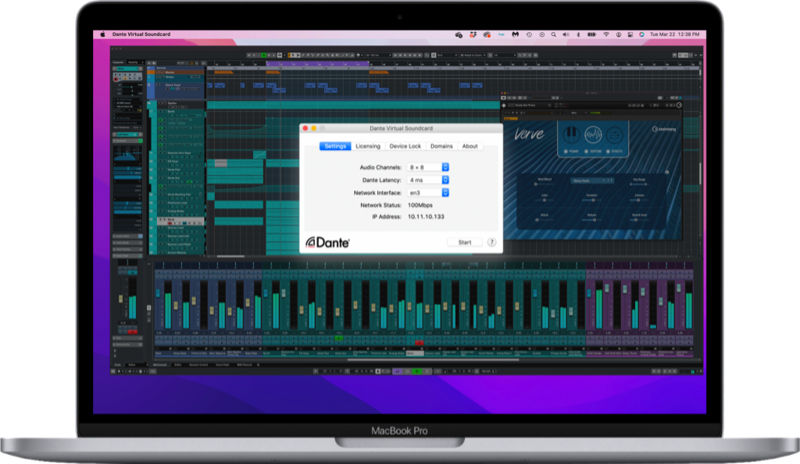Click the 100Mbps network status value
800x464 pixels.
(420, 205)
